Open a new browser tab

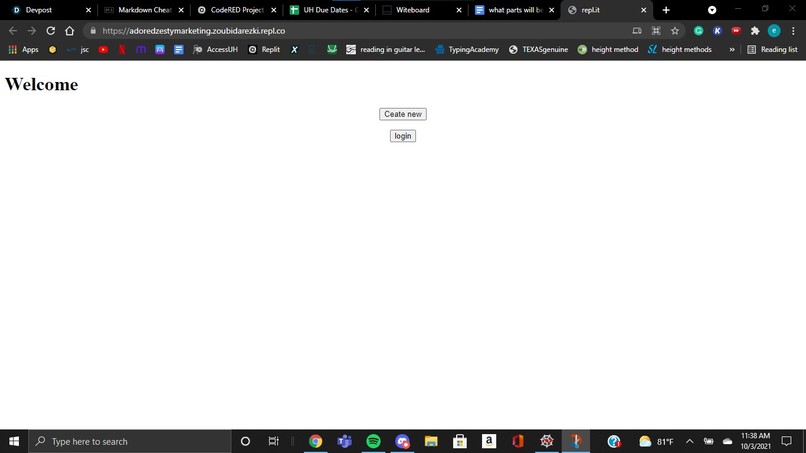click(666, 10)
